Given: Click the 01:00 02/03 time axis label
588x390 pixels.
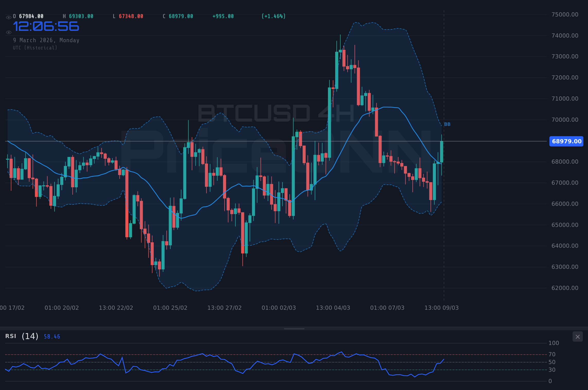Looking at the screenshot, I should point(279,308).
